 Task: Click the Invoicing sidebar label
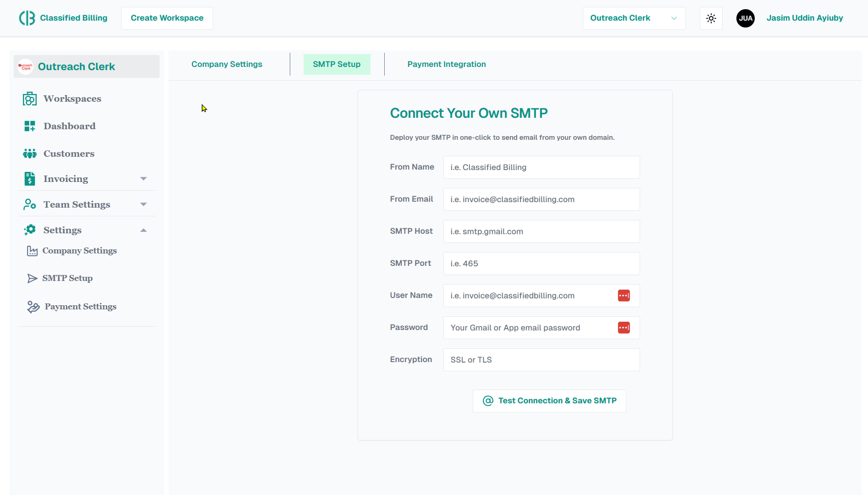pyautogui.click(x=66, y=179)
